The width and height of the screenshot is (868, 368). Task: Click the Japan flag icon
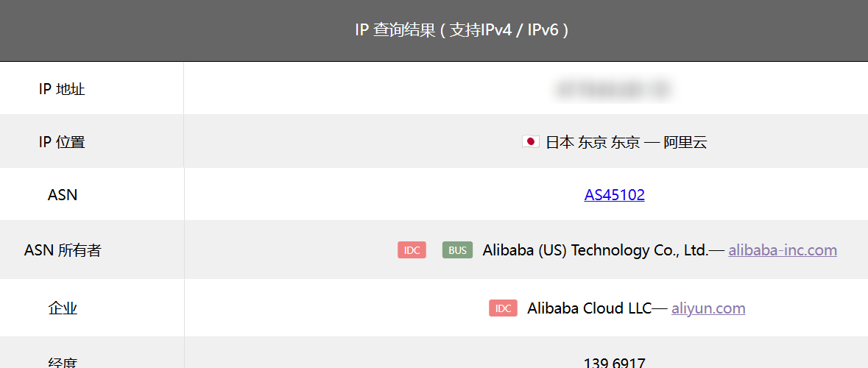pos(530,142)
